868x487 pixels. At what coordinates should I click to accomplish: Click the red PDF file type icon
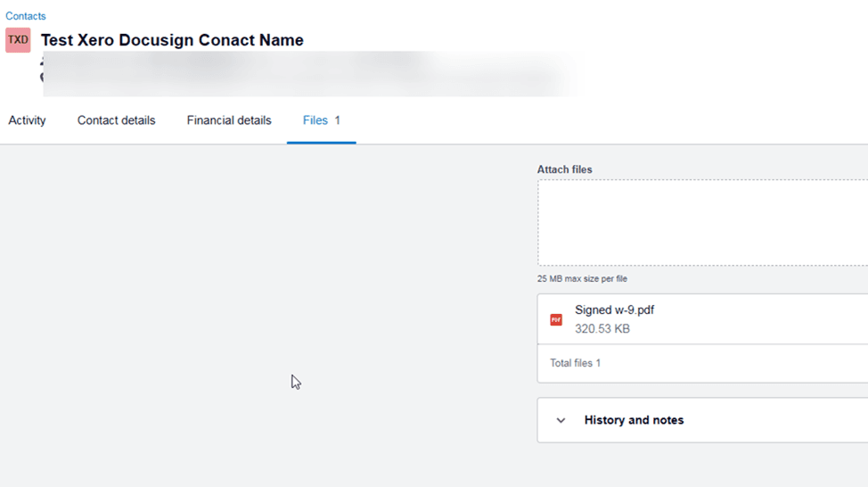pos(556,319)
